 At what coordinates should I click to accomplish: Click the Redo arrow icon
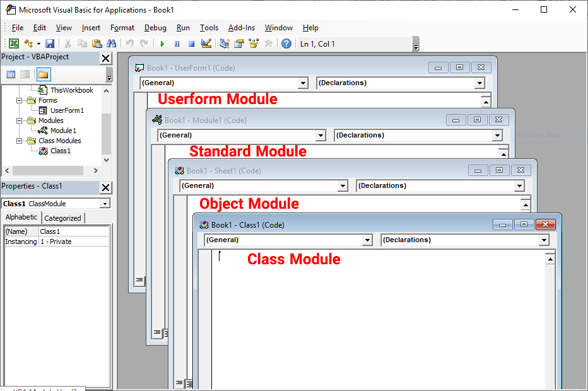[144, 44]
